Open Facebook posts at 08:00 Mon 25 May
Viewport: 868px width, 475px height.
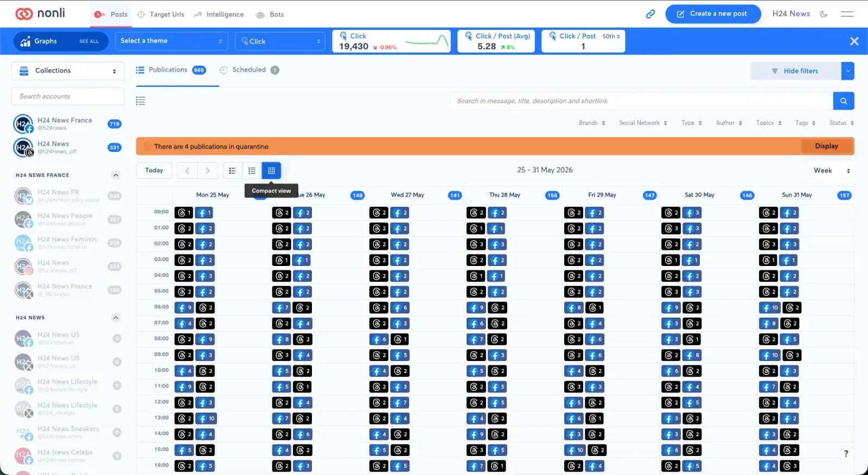(x=205, y=339)
